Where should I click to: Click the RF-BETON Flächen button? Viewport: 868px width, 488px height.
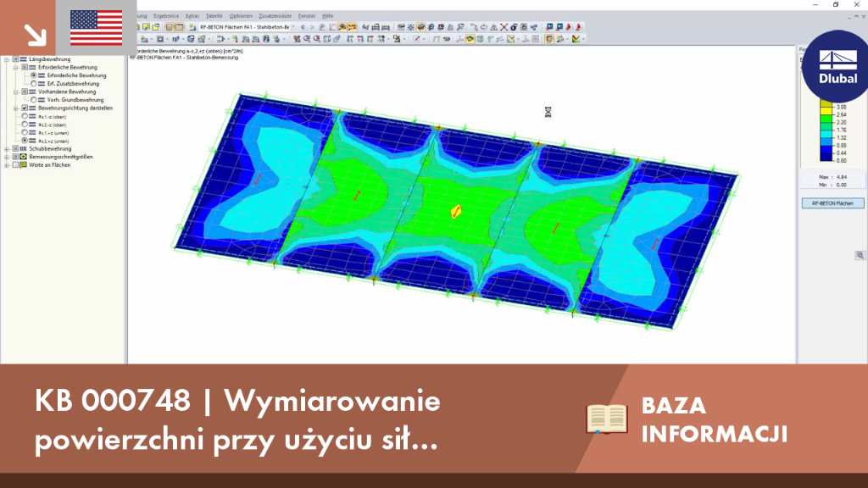pyautogui.click(x=832, y=203)
